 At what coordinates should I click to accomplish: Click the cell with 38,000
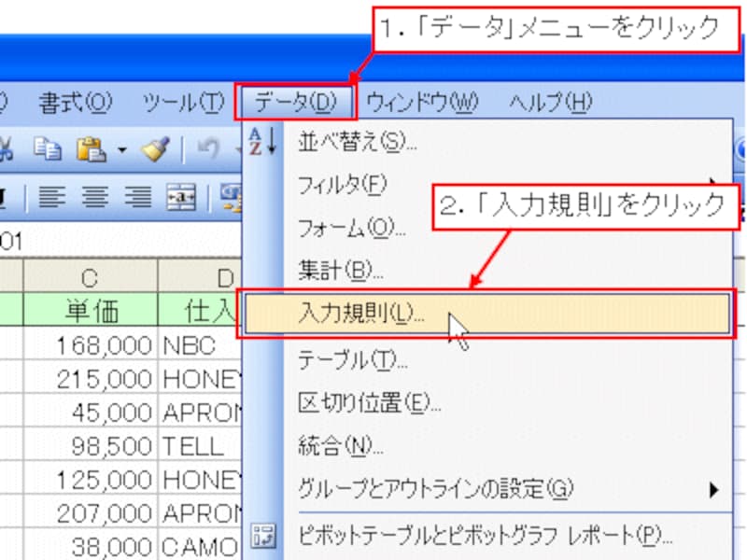click(90, 546)
